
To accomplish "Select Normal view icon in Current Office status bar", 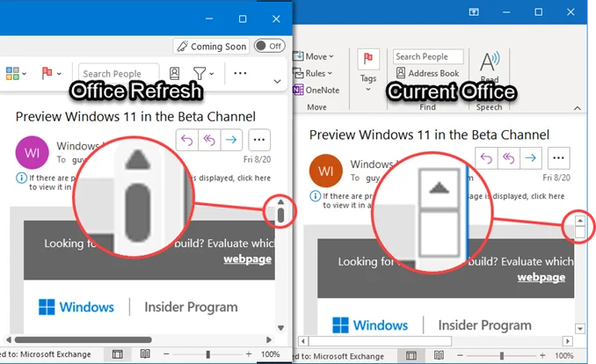I will click(x=411, y=356).
